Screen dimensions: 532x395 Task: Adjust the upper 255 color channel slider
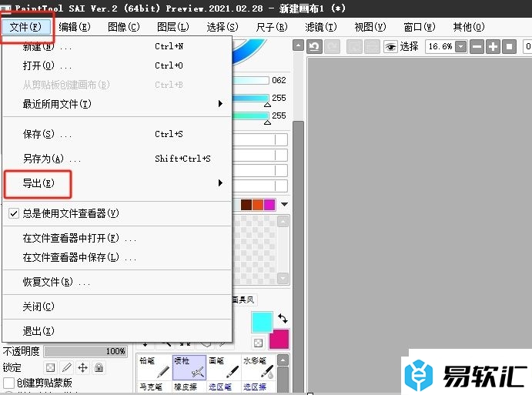coord(251,98)
